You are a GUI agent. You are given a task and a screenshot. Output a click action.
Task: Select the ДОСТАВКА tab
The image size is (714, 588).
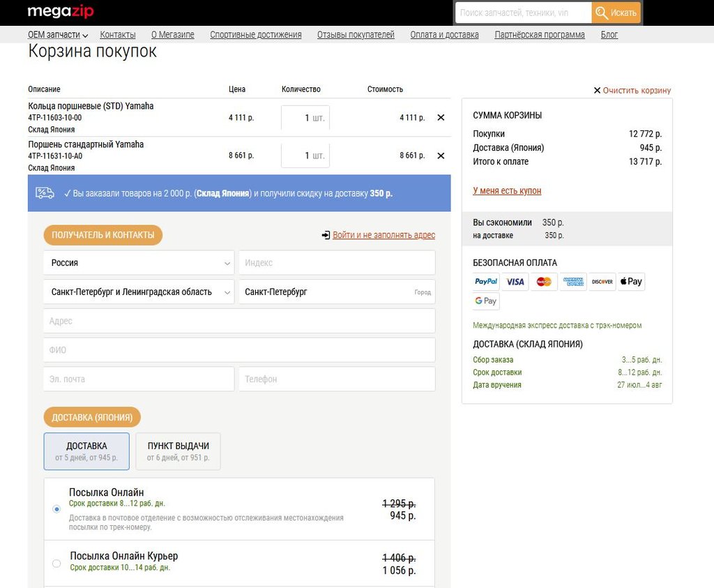coord(86,451)
